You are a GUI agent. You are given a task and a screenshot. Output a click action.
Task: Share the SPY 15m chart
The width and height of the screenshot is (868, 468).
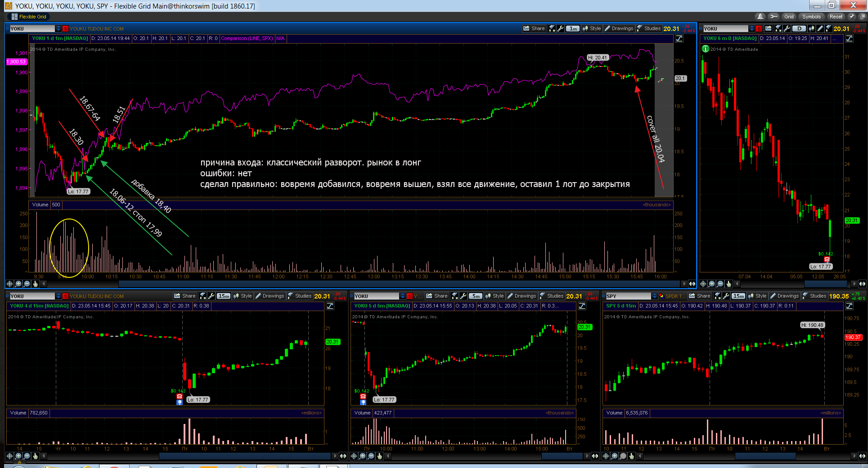click(x=700, y=296)
